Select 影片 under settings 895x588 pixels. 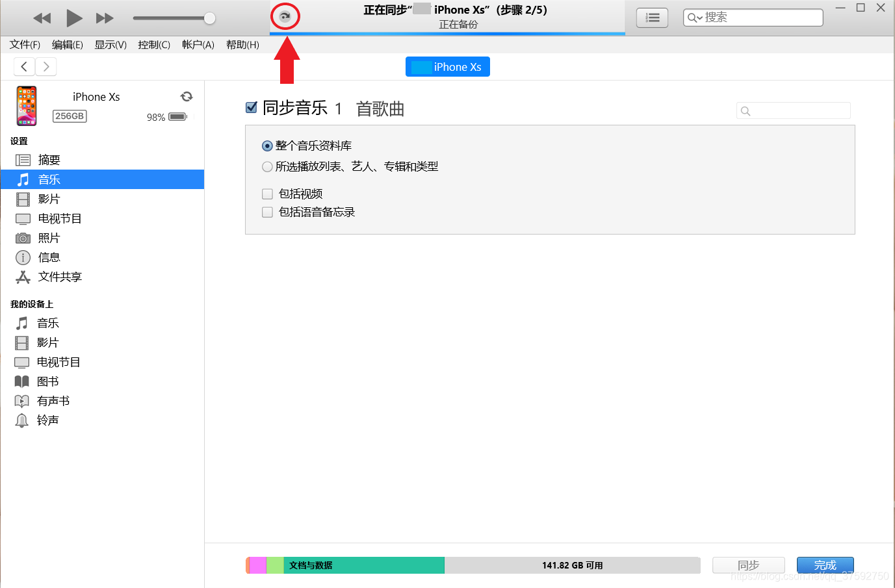point(103,199)
